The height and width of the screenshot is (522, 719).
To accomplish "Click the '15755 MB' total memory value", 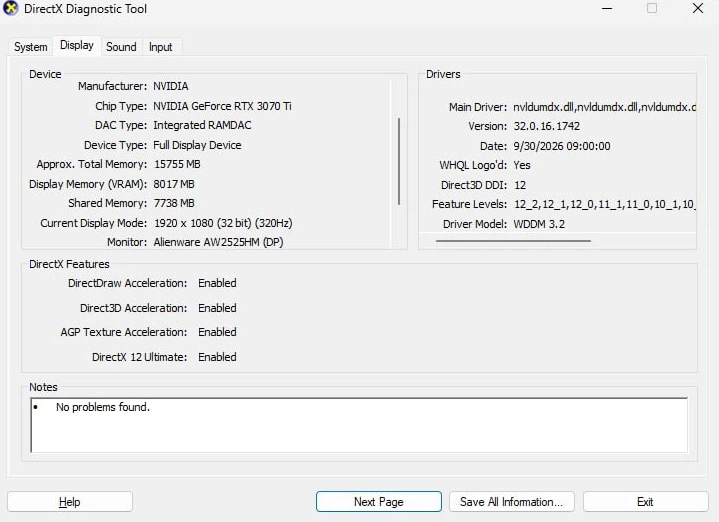I will click(177, 164).
